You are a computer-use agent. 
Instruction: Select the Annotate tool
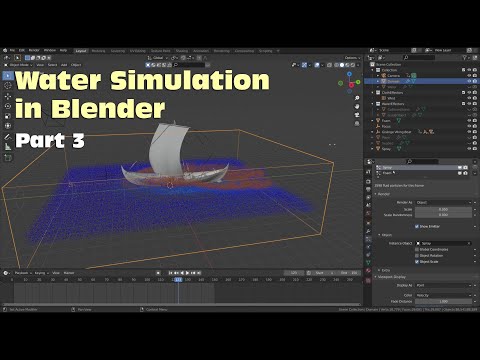point(8,137)
